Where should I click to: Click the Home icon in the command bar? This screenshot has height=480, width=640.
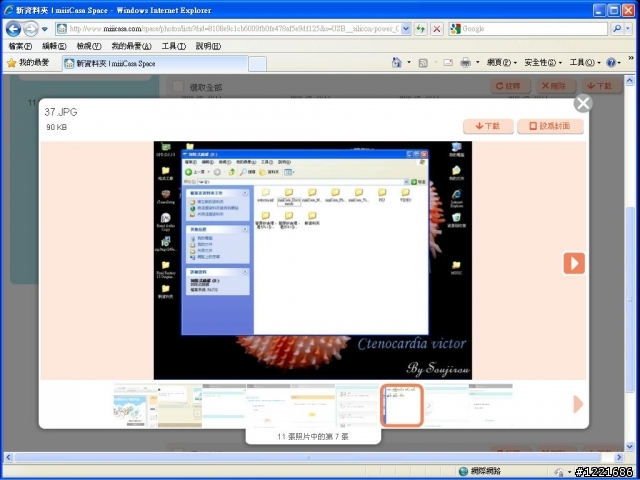[x=396, y=62]
